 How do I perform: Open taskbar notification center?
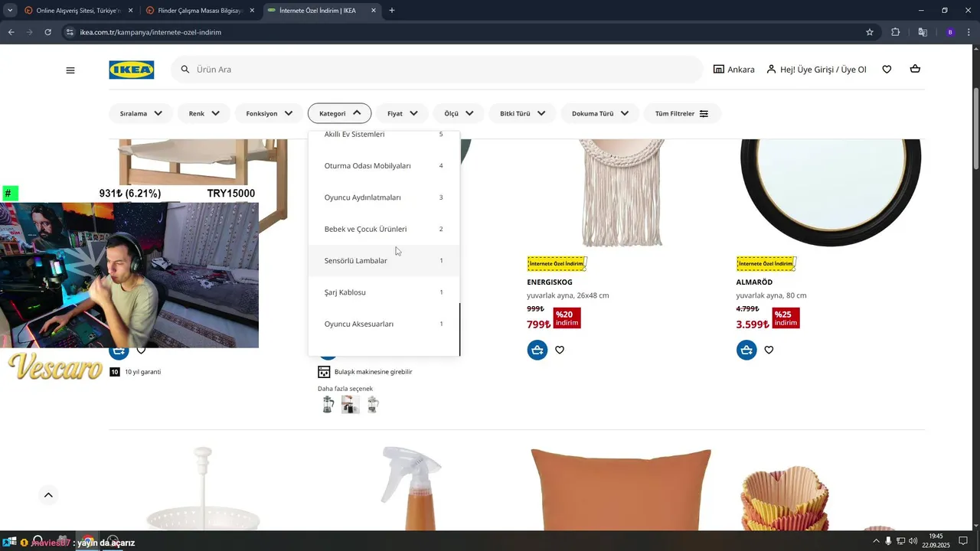964,541
